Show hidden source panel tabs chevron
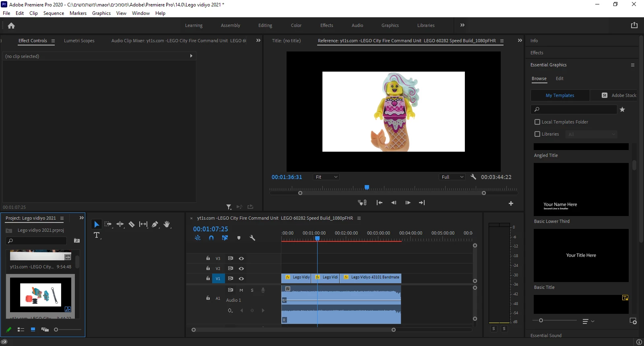 [258, 40]
